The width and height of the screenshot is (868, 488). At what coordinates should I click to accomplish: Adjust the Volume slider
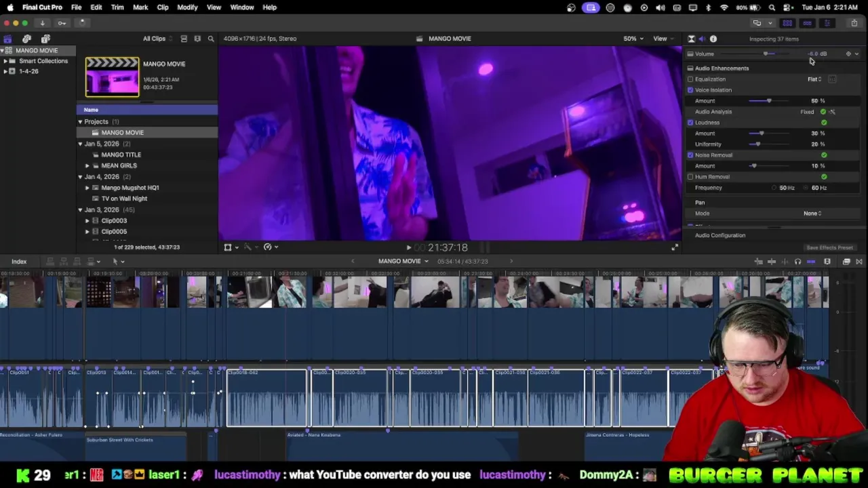(x=766, y=54)
